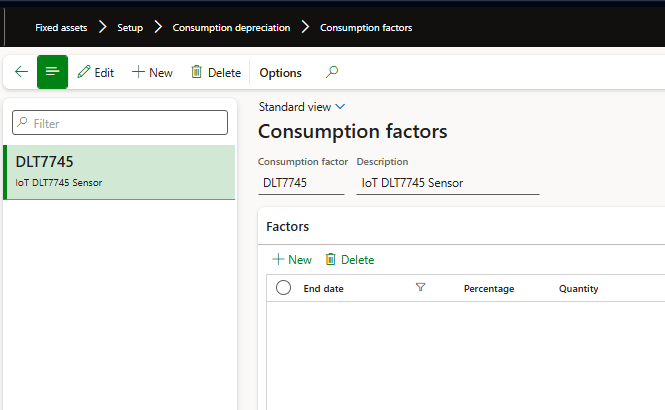
Task: Open End date column filter icon
Action: coord(420,288)
